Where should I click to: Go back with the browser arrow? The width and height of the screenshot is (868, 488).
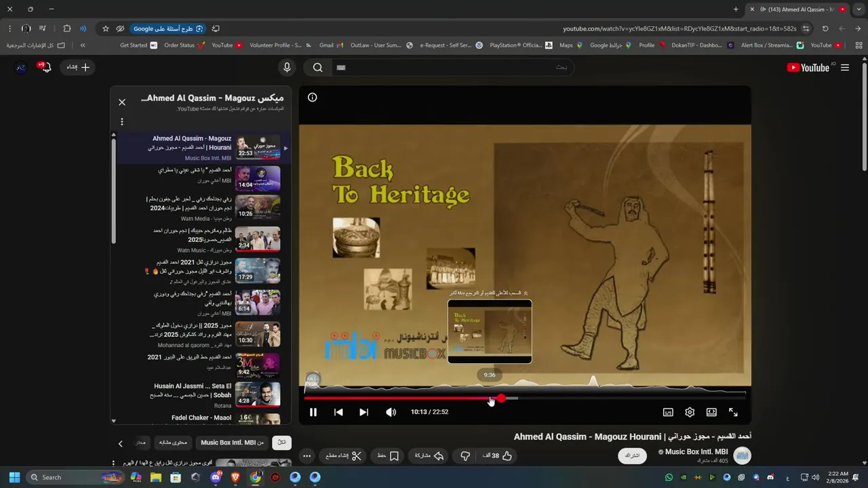pos(858,28)
